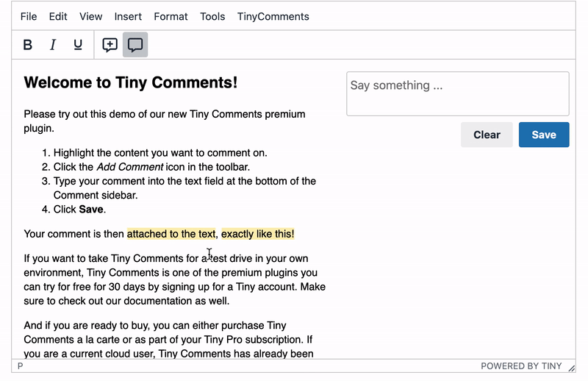Save the comment
This screenshot has height=381, width=588.
543,135
